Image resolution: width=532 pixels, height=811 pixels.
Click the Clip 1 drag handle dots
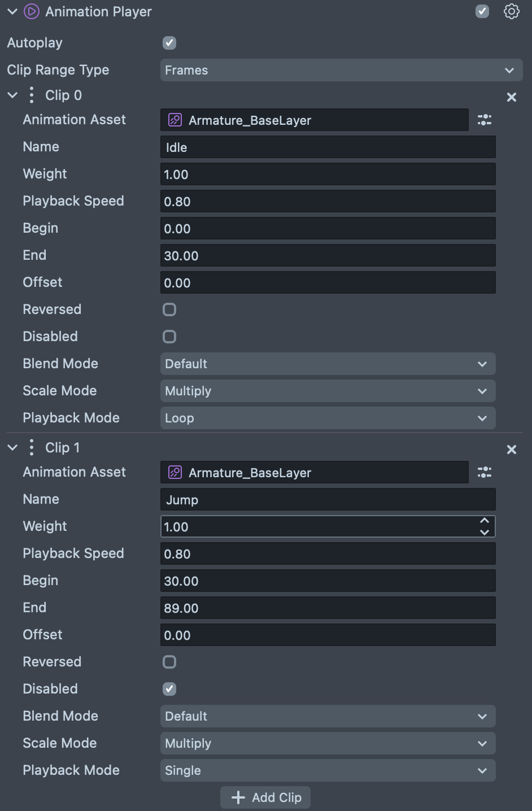(32, 447)
